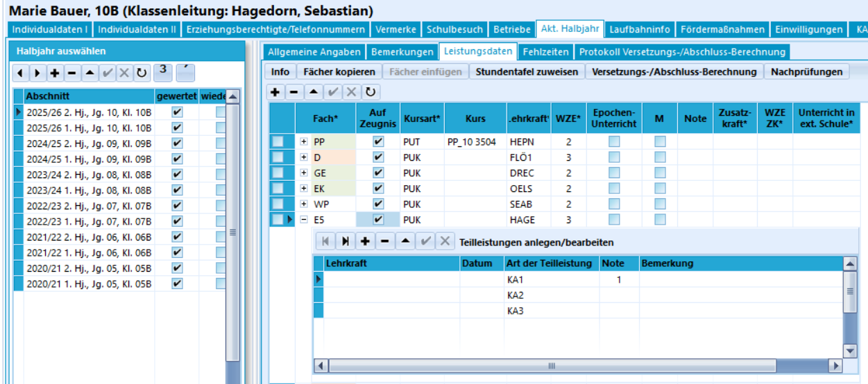868x384 pixels.
Task: Cancel Teilleistung edit with X icon
Action: pyautogui.click(x=445, y=241)
